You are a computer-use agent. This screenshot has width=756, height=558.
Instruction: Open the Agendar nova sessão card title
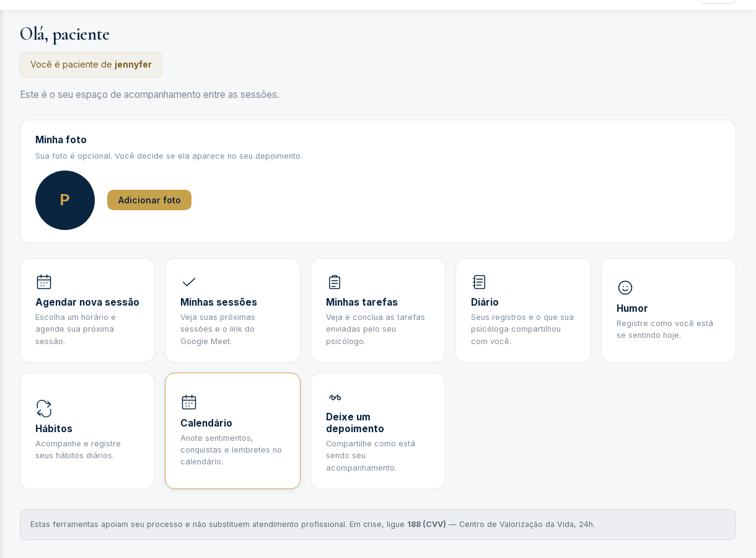87,302
